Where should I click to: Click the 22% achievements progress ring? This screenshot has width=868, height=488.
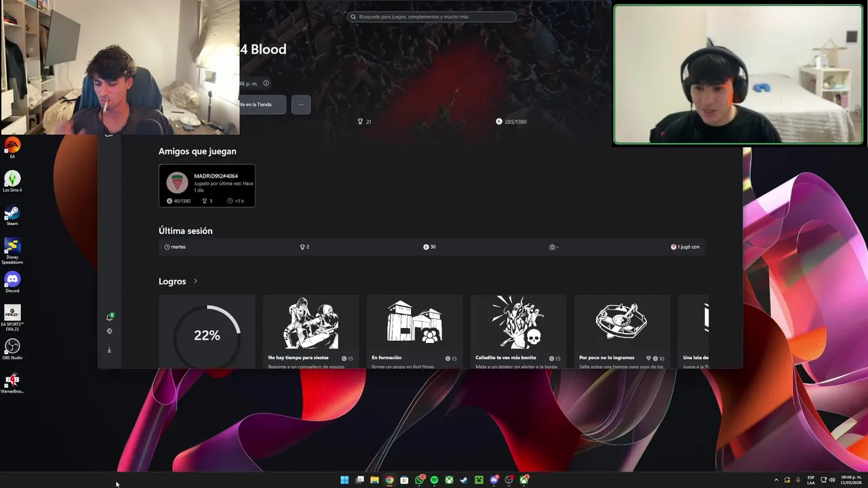(207, 335)
